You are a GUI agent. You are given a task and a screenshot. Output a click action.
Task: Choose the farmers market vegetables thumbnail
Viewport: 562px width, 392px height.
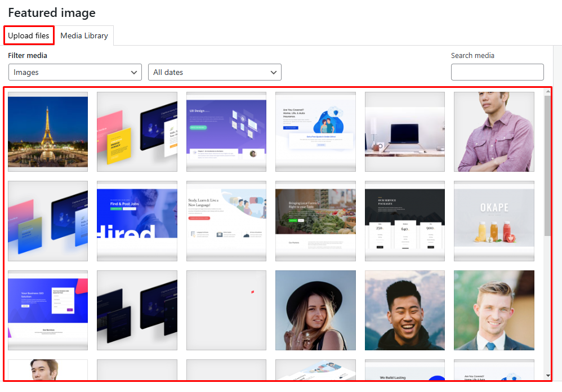[315, 221]
